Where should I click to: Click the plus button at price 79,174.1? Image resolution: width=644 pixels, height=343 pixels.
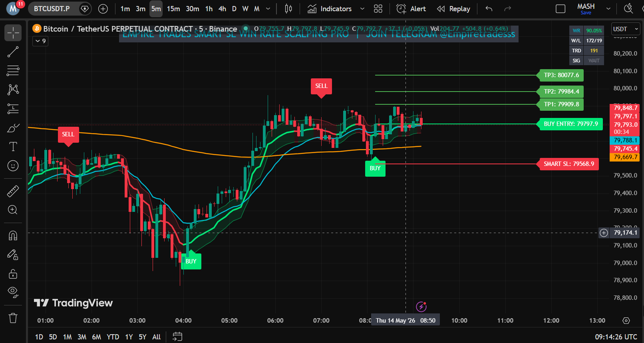604,233
